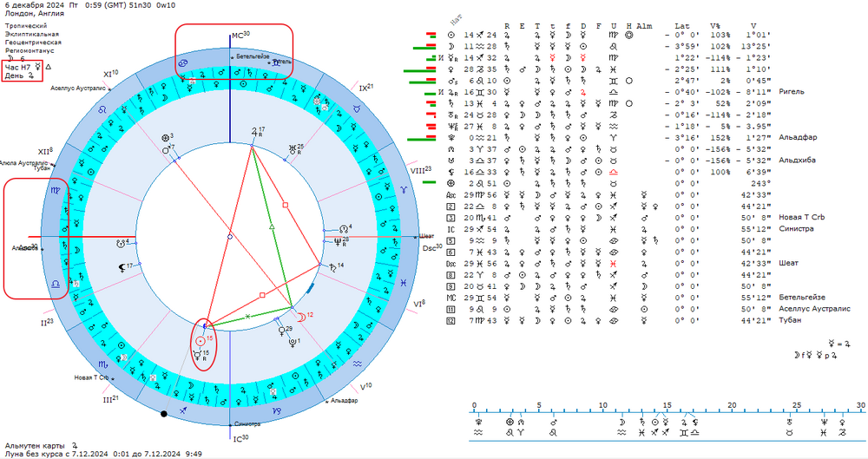Image resolution: width=868 pixels, height=459 pixels.
Task: Select the retrograde Jupiter glyph atop the inner chart
Action: point(254,133)
